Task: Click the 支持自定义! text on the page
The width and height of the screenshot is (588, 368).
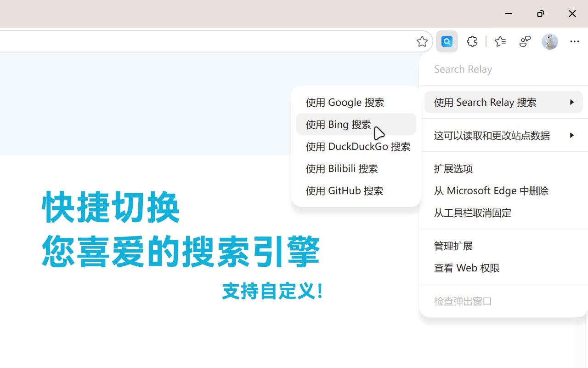Action: click(x=273, y=291)
